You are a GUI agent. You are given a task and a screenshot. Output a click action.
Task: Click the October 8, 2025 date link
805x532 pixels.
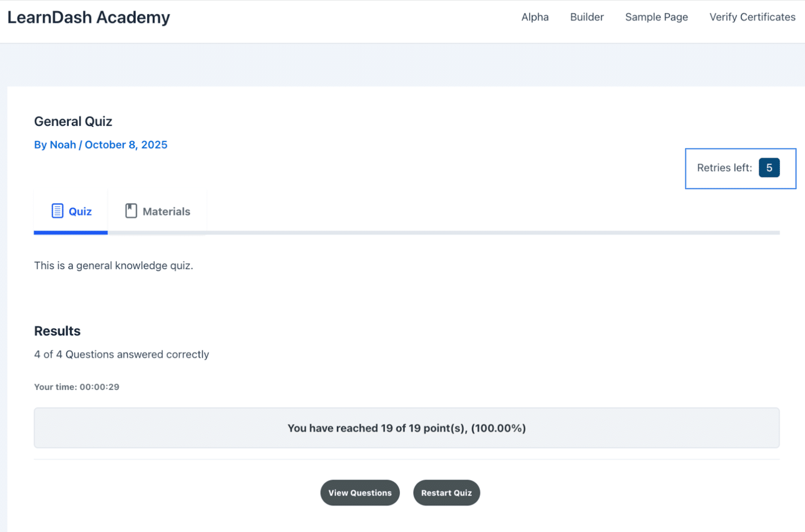coord(126,145)
